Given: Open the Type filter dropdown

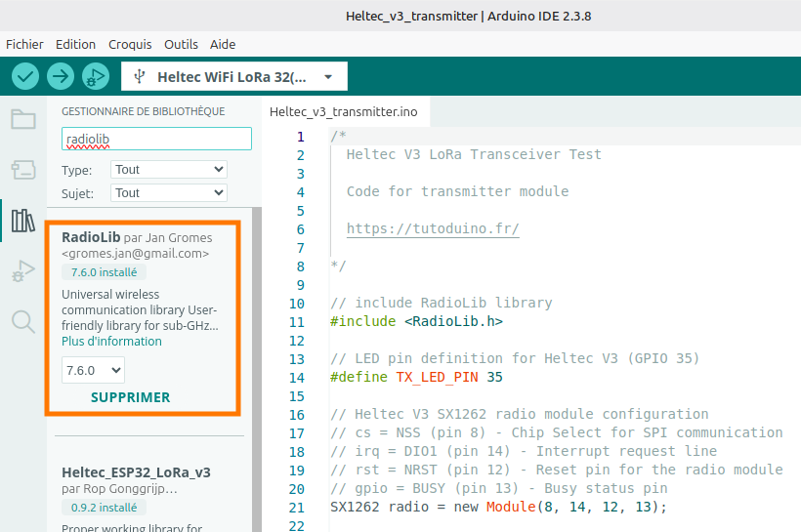Looking at the screenshot, I should (169, 170).
